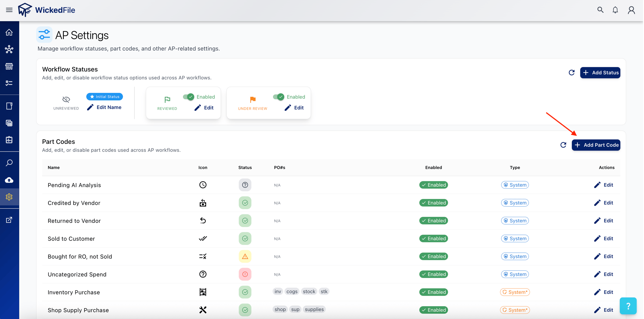Edit the Inventory Purchase part code

click(604, 292)
